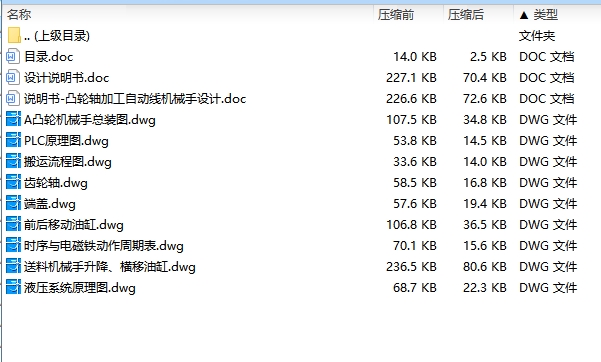Click the DWG icon of A凸轮机械手总装图.dwg
The height and width of the screenshot is (362, 601).
(13, 120)
